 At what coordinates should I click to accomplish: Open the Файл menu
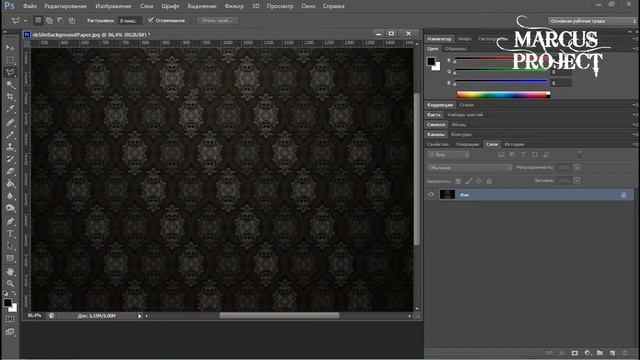point(30,6)
